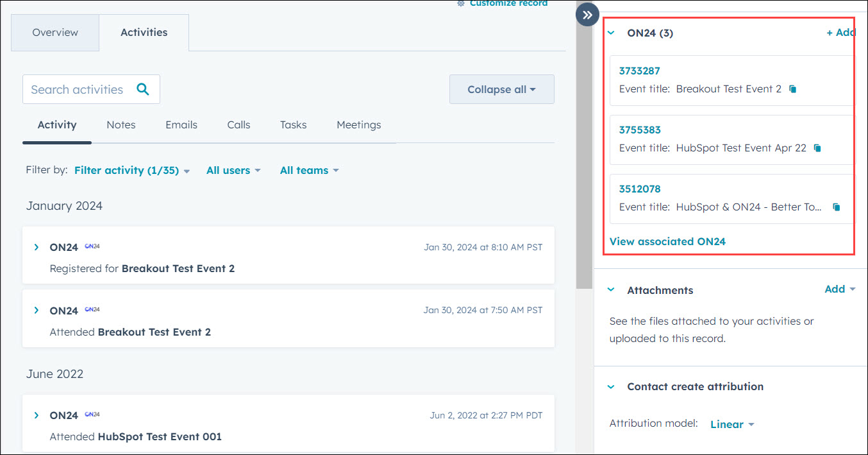
Task: Copy event title HubSpot Test Event Apr 22
Action: 817,148
